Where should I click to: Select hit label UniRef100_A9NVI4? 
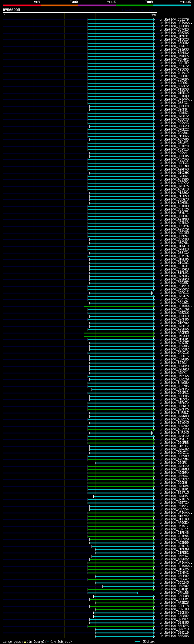point(174,373)
